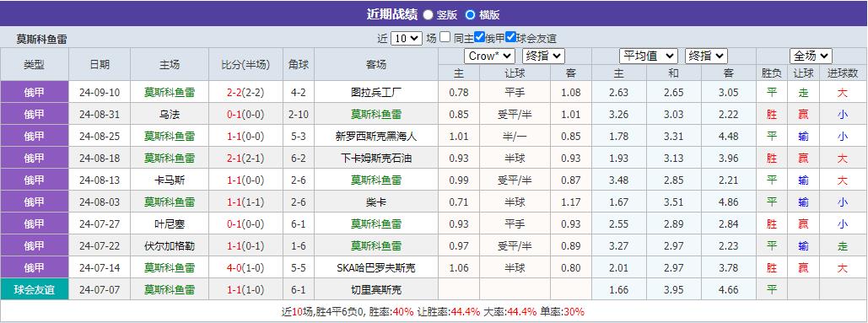Click score 1-1(1-0) of friendly match
868x323 pixels.
(x=245, y=290)
